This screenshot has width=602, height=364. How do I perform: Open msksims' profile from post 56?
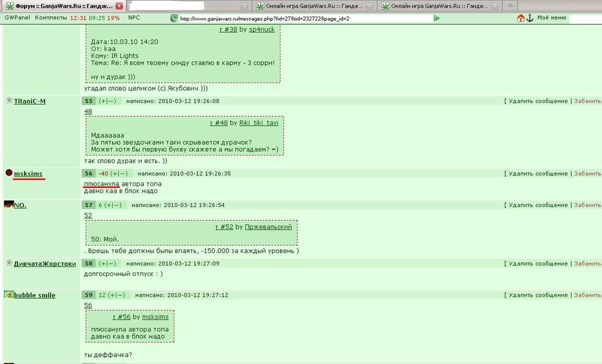click(x=28, y=174)
